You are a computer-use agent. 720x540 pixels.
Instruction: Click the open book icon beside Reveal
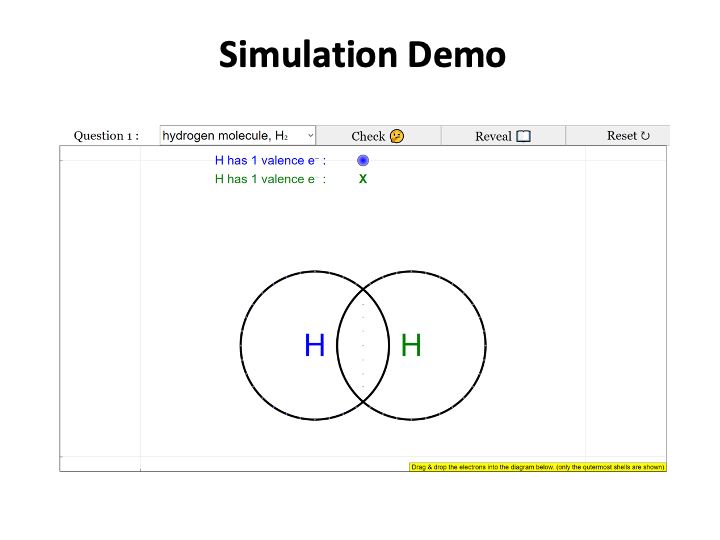(523, 136)
